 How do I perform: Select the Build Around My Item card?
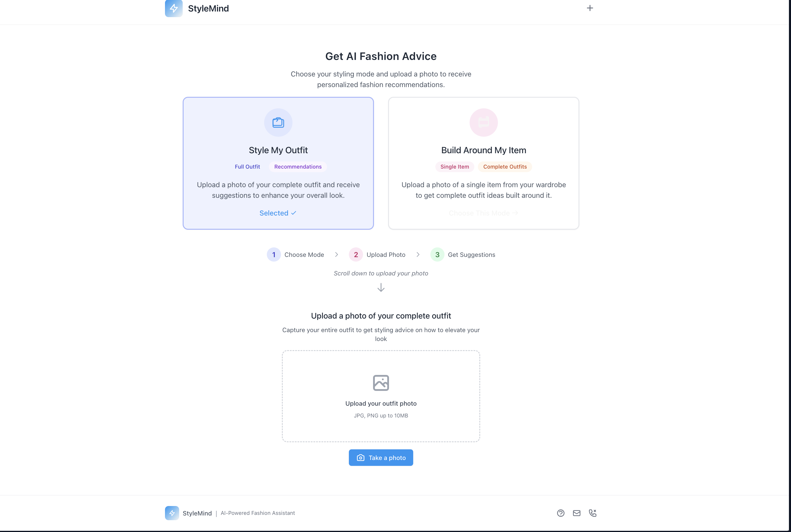click(x=483, y=163)
